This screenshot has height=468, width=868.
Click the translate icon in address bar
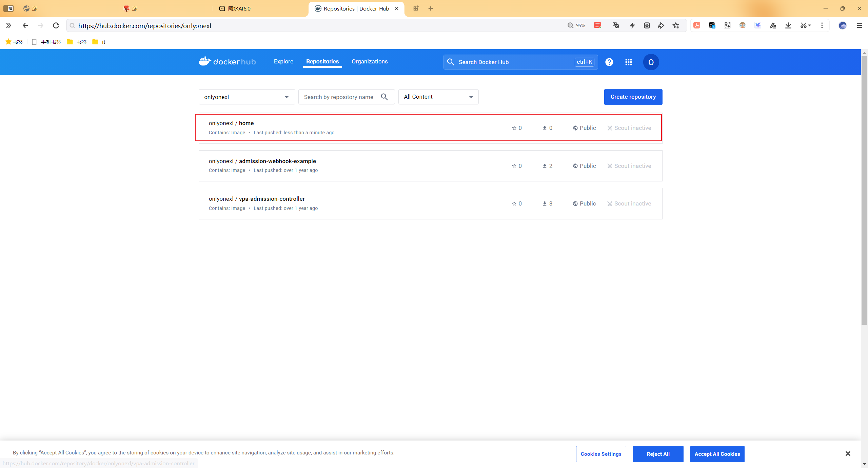click(616, 25)
